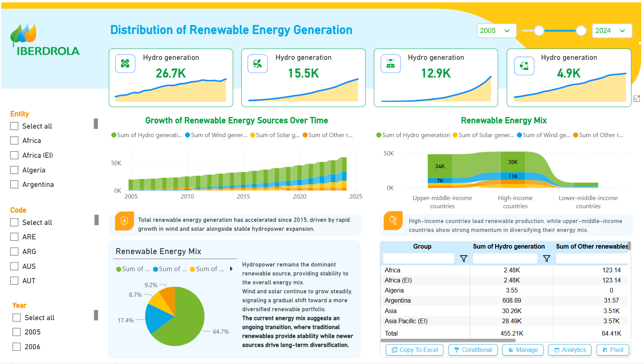Click the pie chart green legend marker
Image resolution: width=644 pixels, height=364 pixels.
tap(119, 269)
